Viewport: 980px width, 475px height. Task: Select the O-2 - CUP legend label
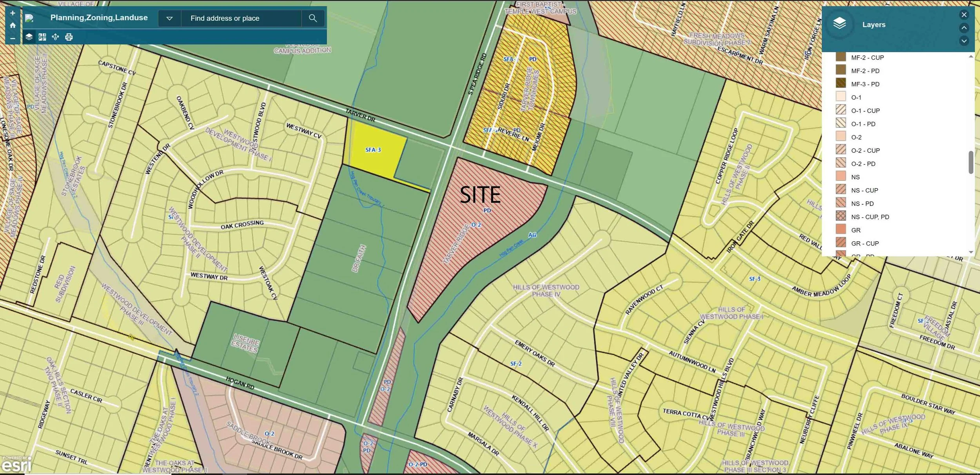(865, 151)
